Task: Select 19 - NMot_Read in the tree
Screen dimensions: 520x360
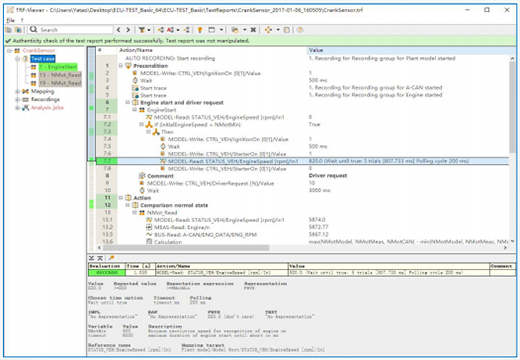Action: pyautogui.click(x=60, y=83)
